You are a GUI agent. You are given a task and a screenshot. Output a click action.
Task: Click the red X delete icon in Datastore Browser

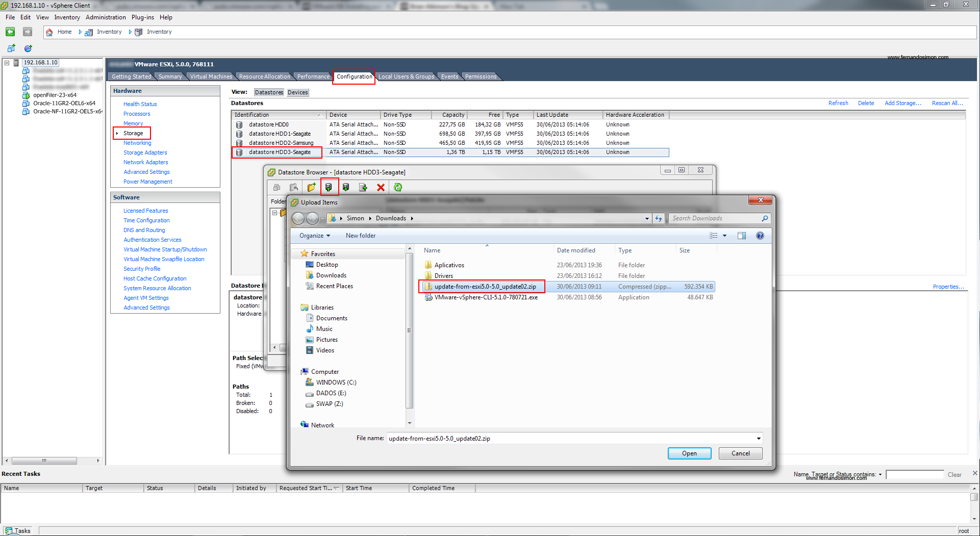click(x=381, y=187)
